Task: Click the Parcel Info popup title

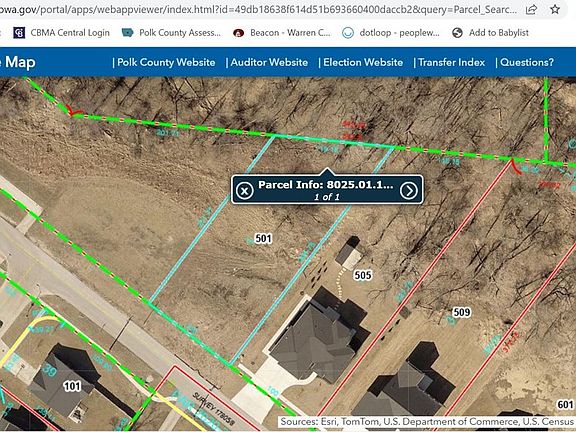Action: tap(326, 185)
